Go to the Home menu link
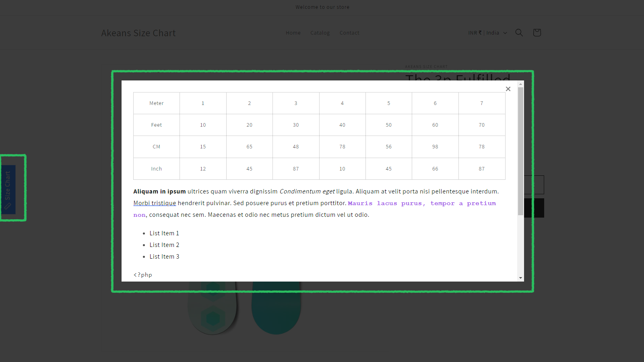644x362 pixels. [x=293, y=33]
